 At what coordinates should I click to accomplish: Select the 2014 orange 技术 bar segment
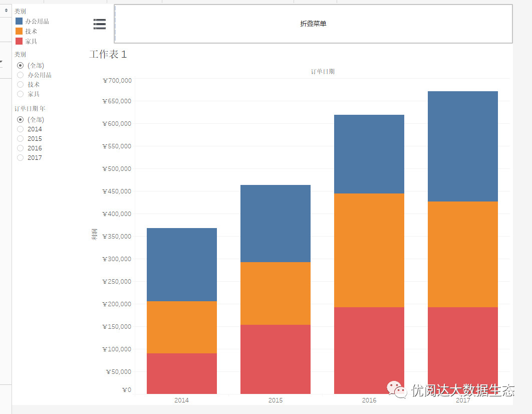click(182, 327)
